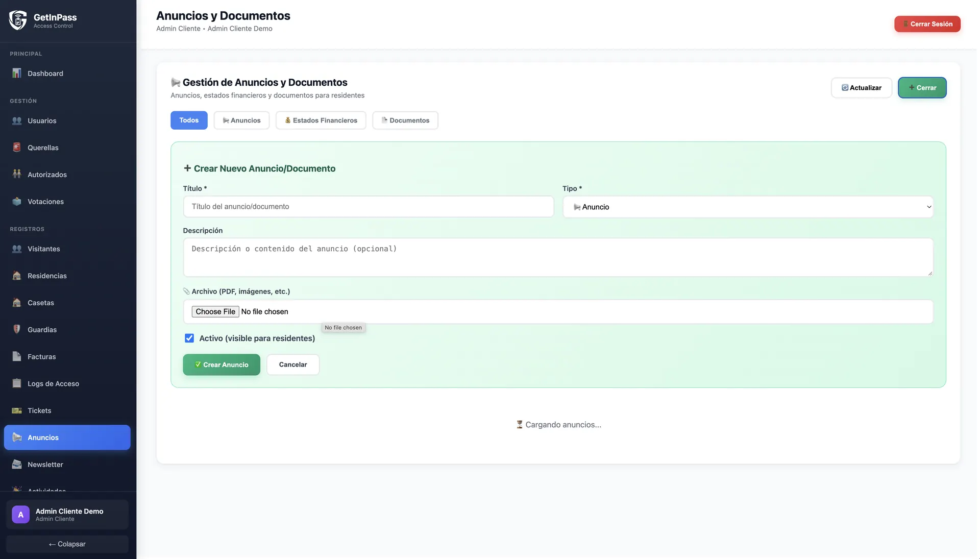Screen dimensions: 980x559
Task: Click the Crear Anuncio button
Action: 222,365
